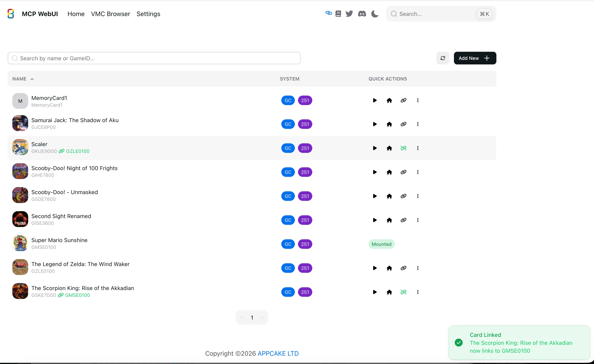This screenshot has height=364, width=594.
Task: Open the link icon in header
Action: pyautogui.click(x=328, y=13)
